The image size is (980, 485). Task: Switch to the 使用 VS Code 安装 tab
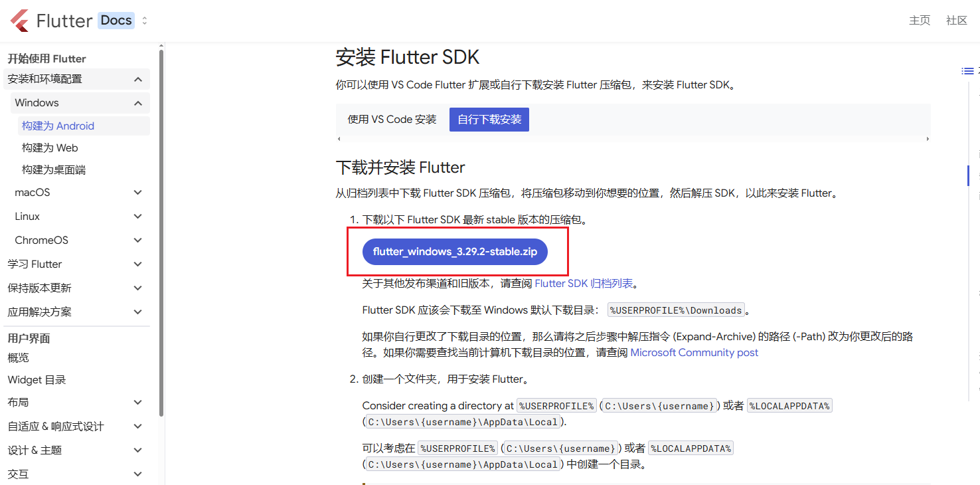392,120
